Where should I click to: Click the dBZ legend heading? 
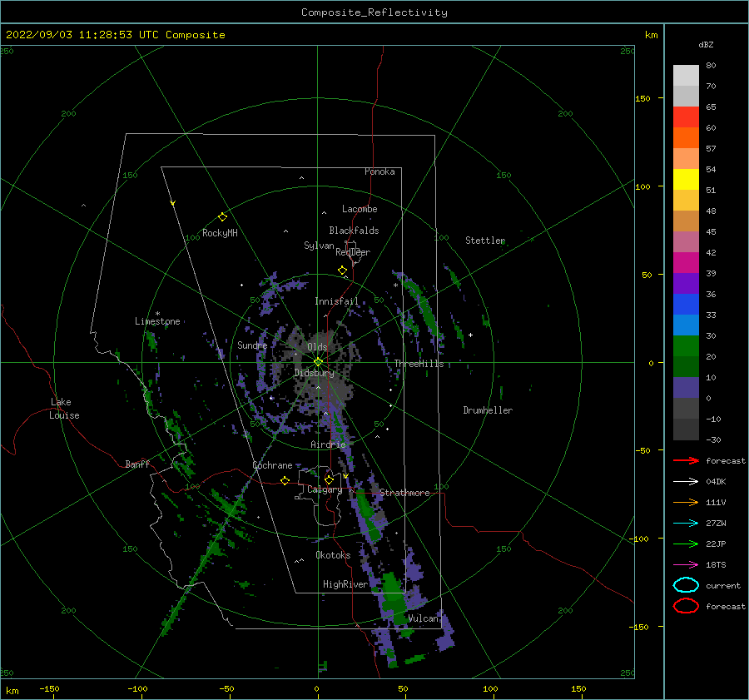(x=706, y=44)
